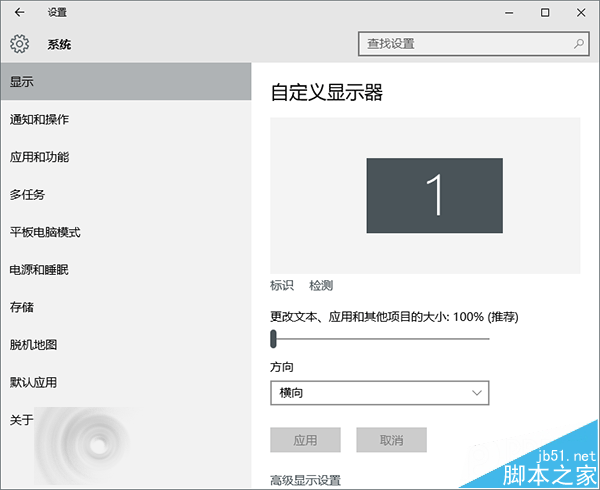This screenshot has width=600, height=490.
Task: Click the search magnifier icon
Action: coord(579,44)
